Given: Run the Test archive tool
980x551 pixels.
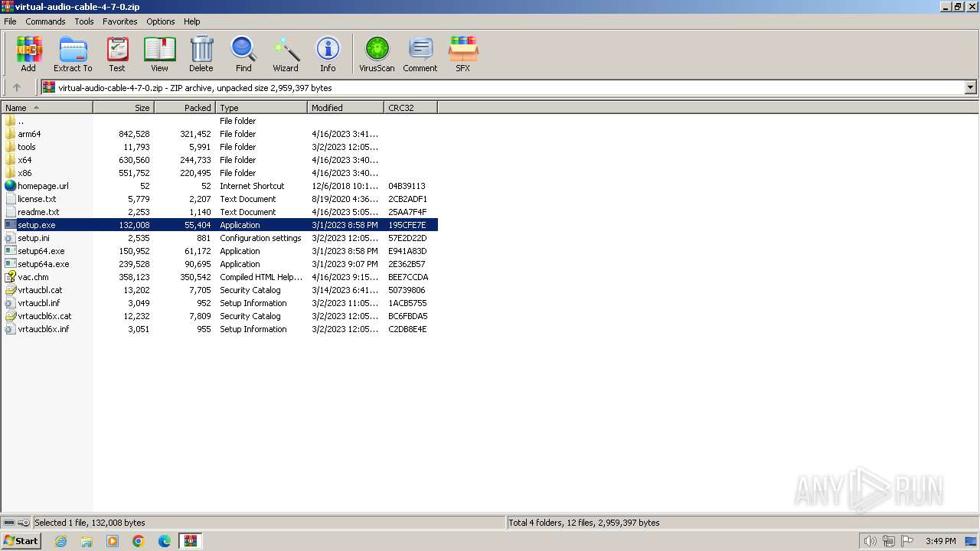Looking at the screenshot, I should pyautogui.click(x=117, y=54).
